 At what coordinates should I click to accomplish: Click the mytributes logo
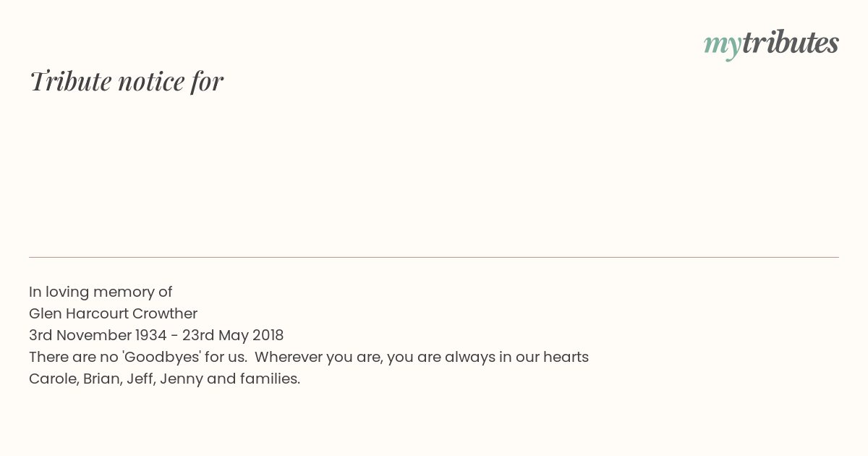tap(771, 44)
